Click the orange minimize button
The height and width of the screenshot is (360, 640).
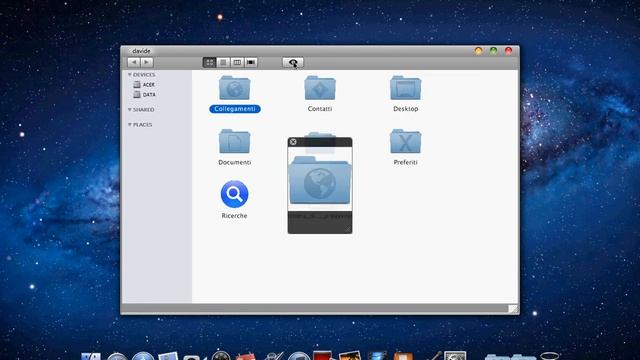click(478, 51)
